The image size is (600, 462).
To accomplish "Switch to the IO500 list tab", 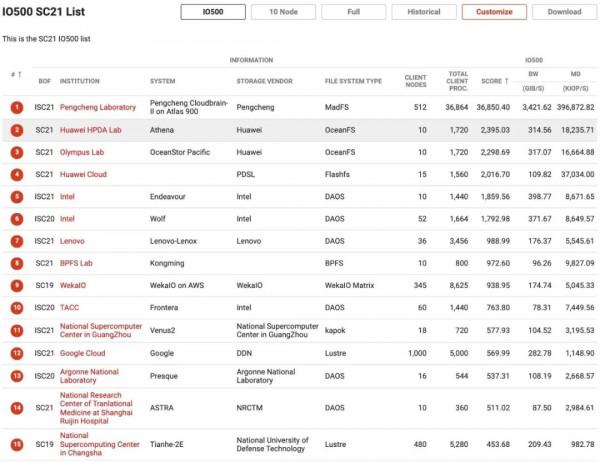I will pyautogui.click(x=211, y=12).
